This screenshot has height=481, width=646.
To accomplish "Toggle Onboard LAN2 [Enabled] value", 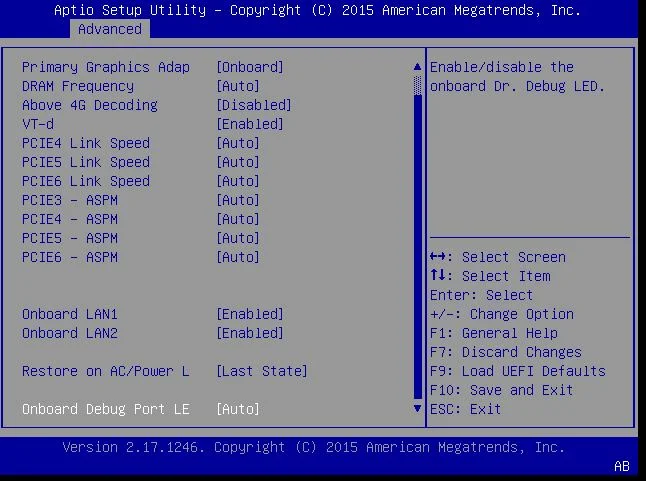I will 250,333.
